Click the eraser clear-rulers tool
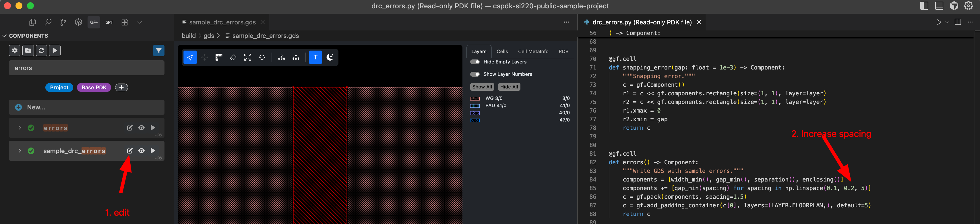The height and width of the screenshot is (224, 980). pos(233,57)
